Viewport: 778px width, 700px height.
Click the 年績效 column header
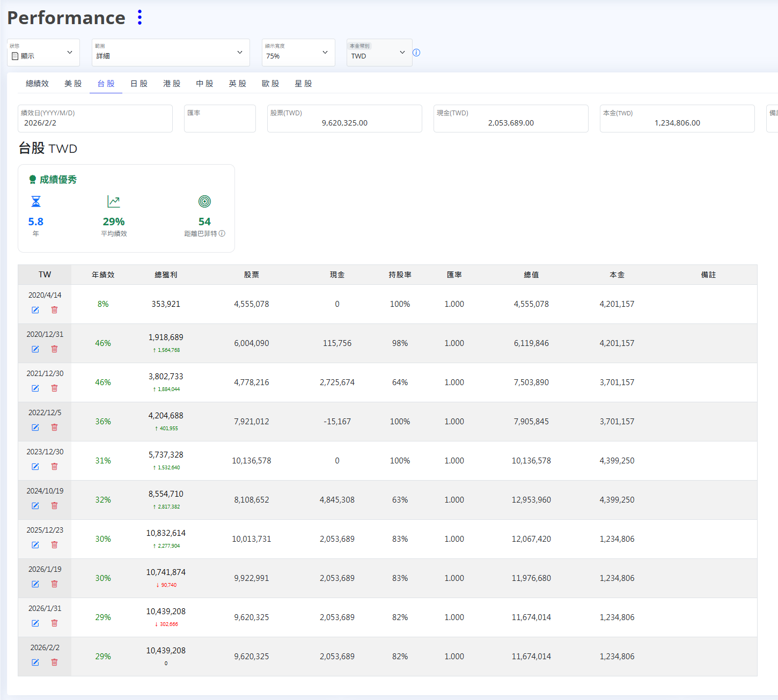[103, 275]
